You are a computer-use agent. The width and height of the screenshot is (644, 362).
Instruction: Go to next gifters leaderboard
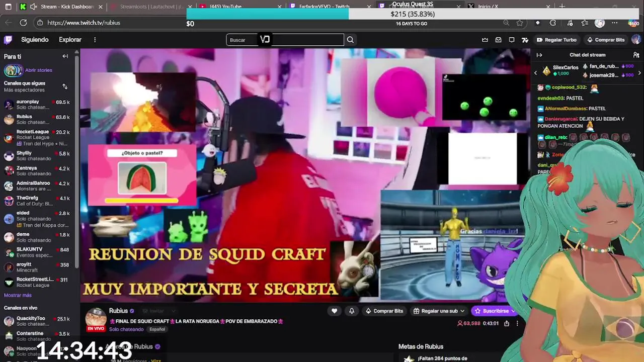coord(639,73)
